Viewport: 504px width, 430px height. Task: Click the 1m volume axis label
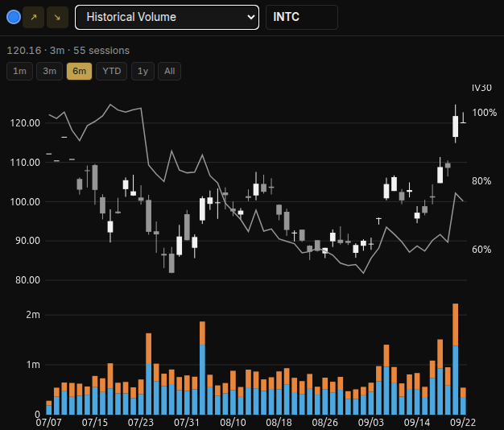[33, 365]
